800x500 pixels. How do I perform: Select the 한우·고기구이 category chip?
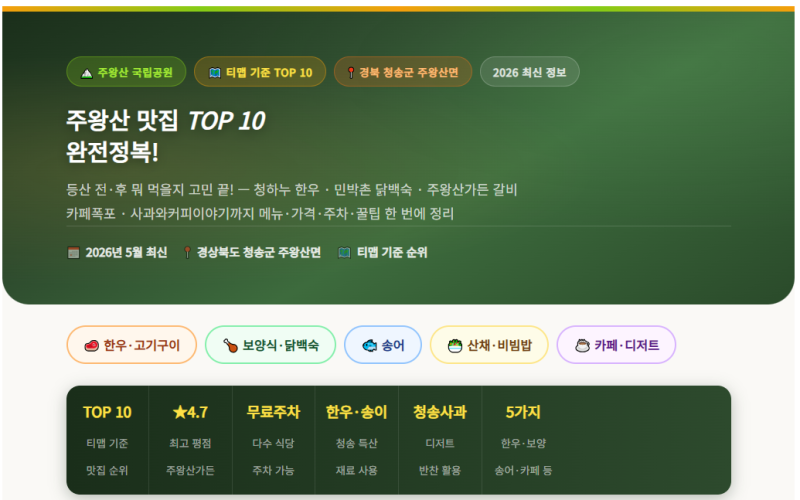(132, 345)
